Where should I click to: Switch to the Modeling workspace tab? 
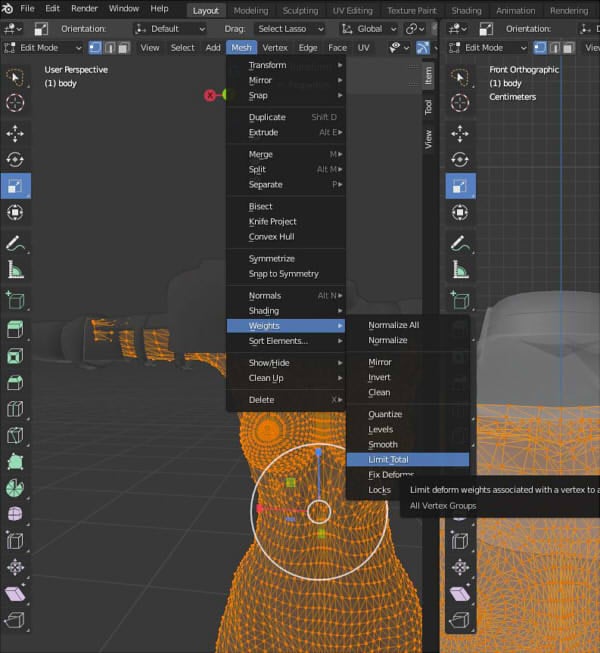point(251,10)
